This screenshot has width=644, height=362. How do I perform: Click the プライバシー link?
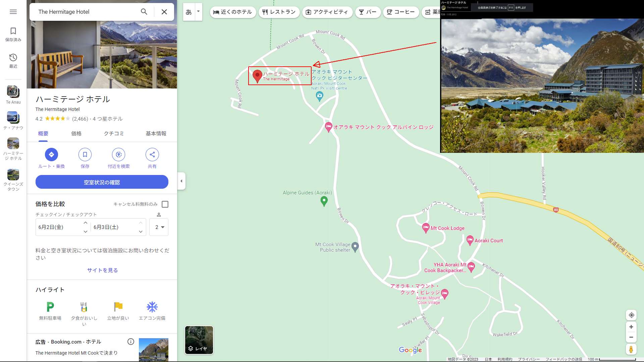tap(529, 359)
